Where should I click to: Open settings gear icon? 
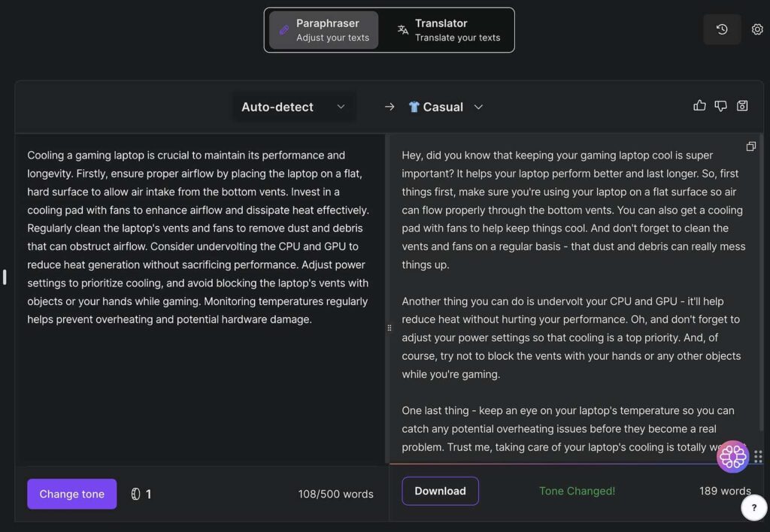tap(757, 29)
